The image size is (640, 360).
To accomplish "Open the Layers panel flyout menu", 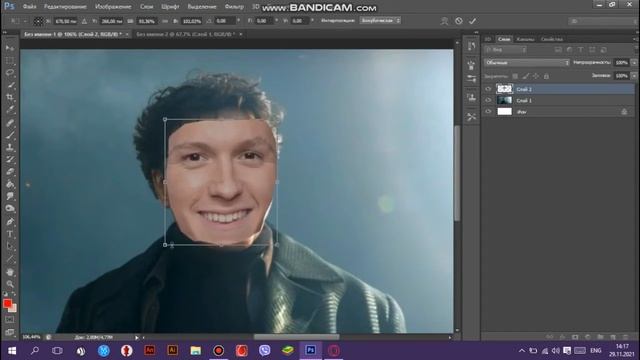I will click(635, 39).
